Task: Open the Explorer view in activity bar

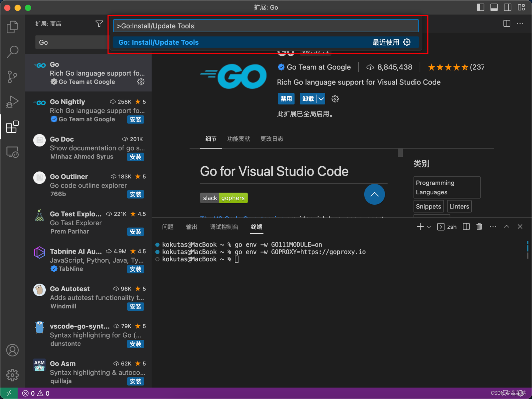Action: (x=12, y=27)
